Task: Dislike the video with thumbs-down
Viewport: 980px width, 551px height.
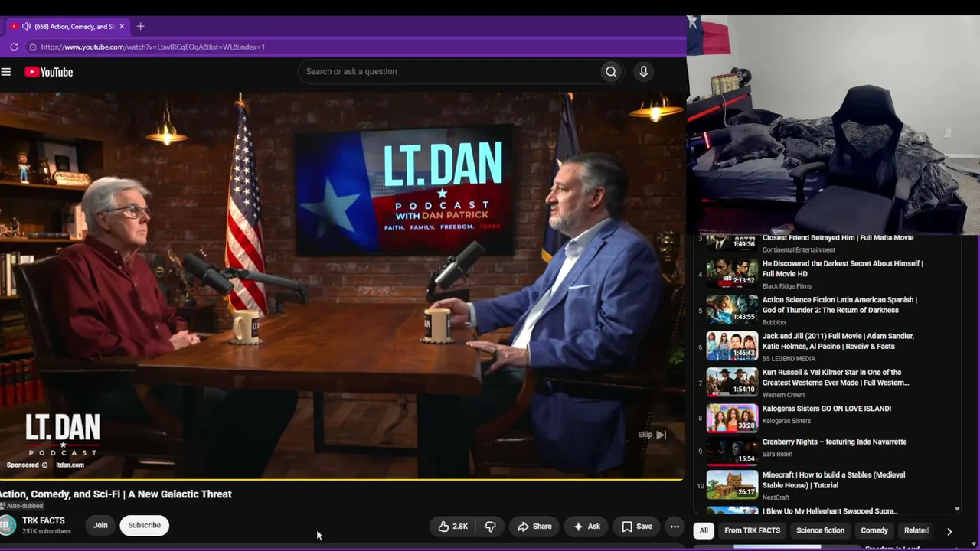Action: pyautogui.click(x=491, y=527)
